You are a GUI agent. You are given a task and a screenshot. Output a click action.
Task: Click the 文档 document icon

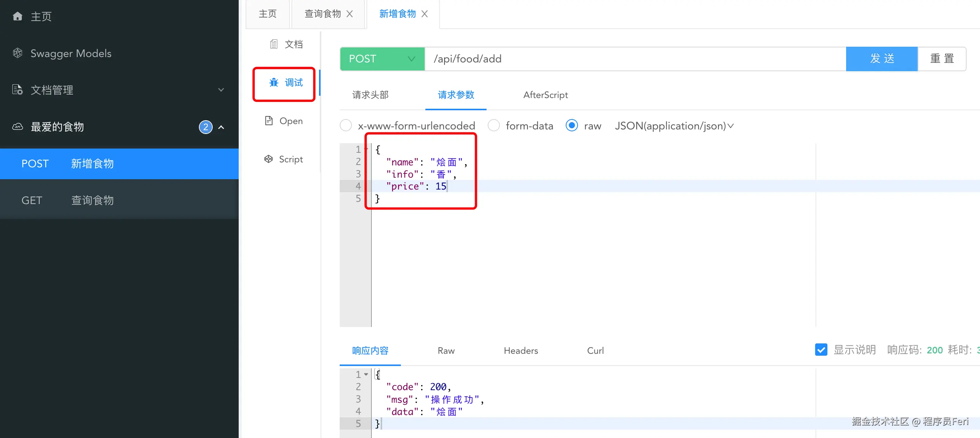pos(274,44)
